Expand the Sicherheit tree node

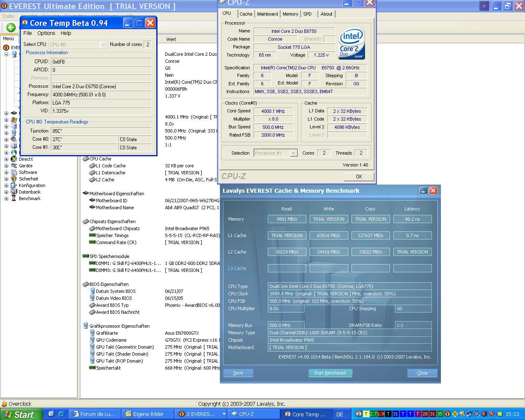[6, 179]
